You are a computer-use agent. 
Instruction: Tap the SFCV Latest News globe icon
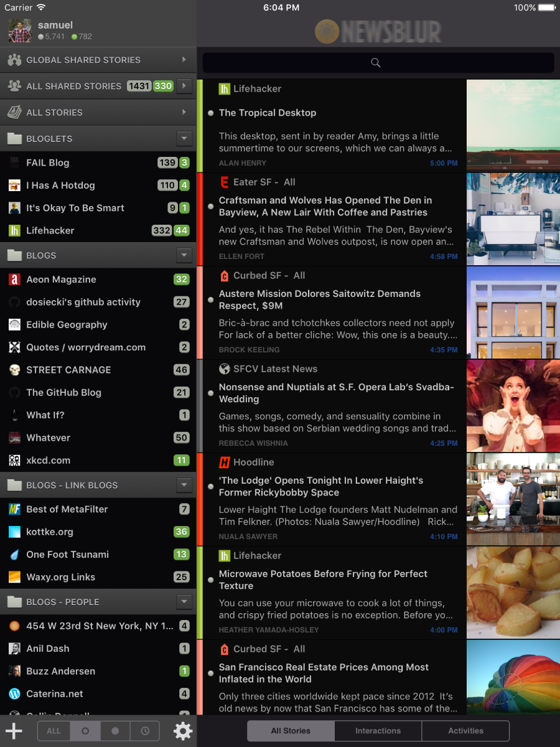(225, 369)
